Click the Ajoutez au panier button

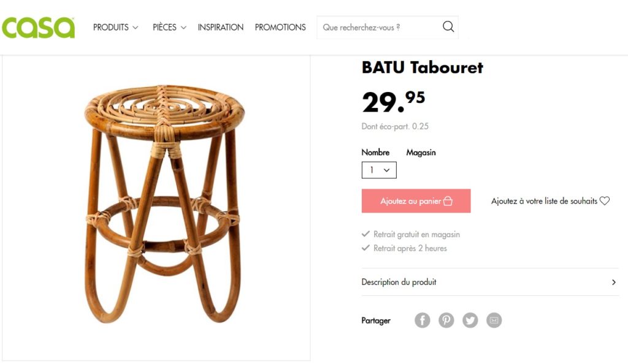(416, 201)
